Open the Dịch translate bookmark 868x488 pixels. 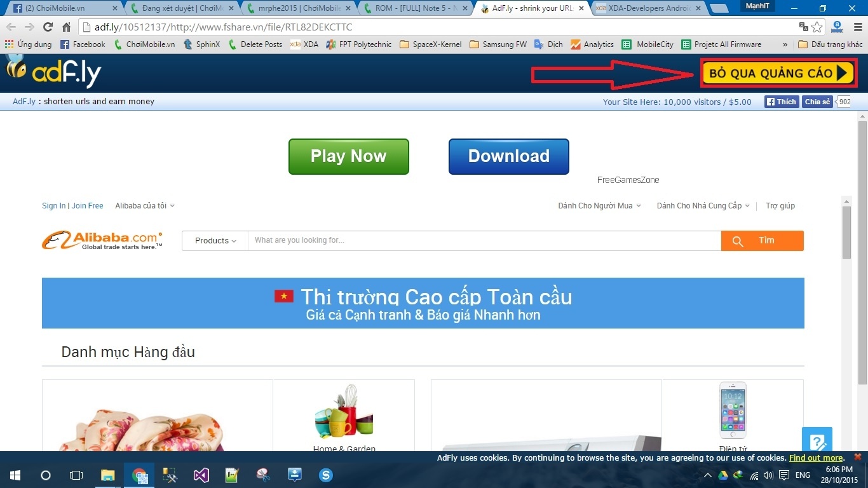pyautogui.click(x=548, y=44)
